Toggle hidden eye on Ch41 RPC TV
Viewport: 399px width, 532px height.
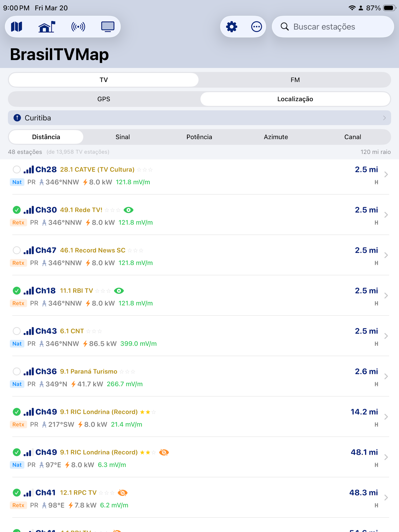tap(123, 493)
